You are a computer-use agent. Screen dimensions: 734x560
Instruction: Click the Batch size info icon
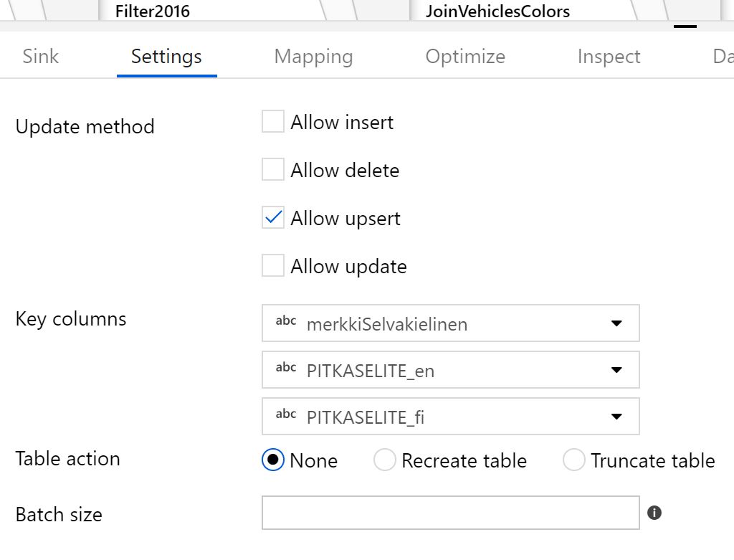tap(654, 513)
